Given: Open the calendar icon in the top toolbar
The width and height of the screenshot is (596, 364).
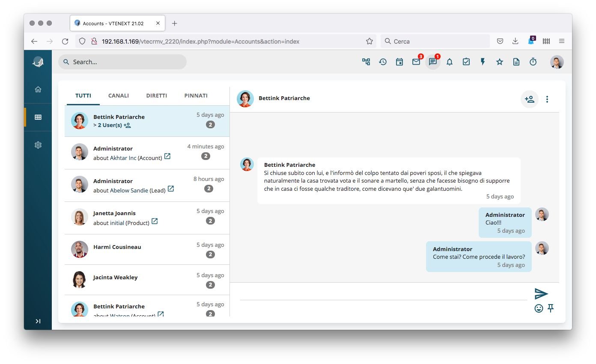Looking at the screenshot, I should click(x=399, y=62).
